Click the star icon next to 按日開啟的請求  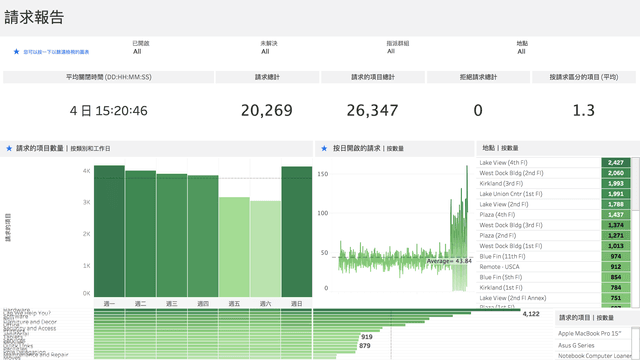(324, 149)
